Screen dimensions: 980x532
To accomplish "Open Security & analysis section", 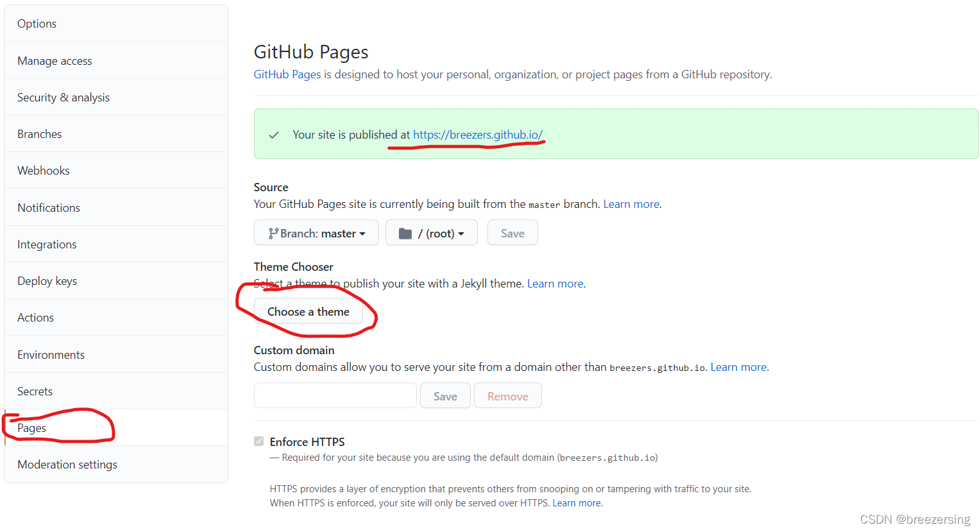I will [x=116, y=98].
